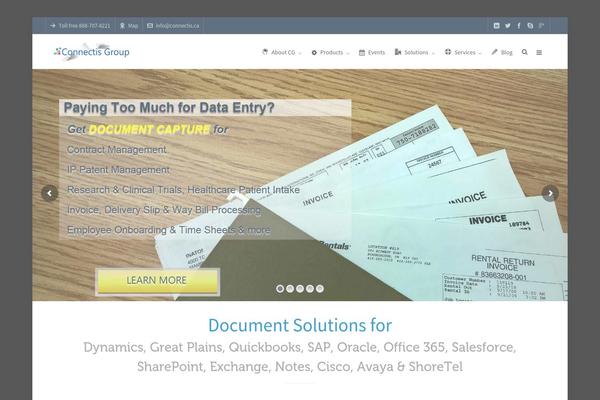Expand the Solutions dropdown arrow
Screen dimensions: 600x400
433,53
